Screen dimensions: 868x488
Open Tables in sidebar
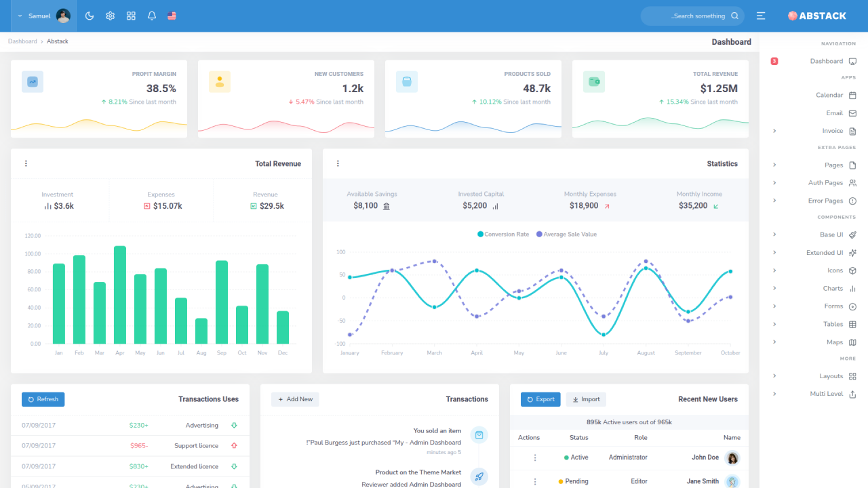[814, 324]
